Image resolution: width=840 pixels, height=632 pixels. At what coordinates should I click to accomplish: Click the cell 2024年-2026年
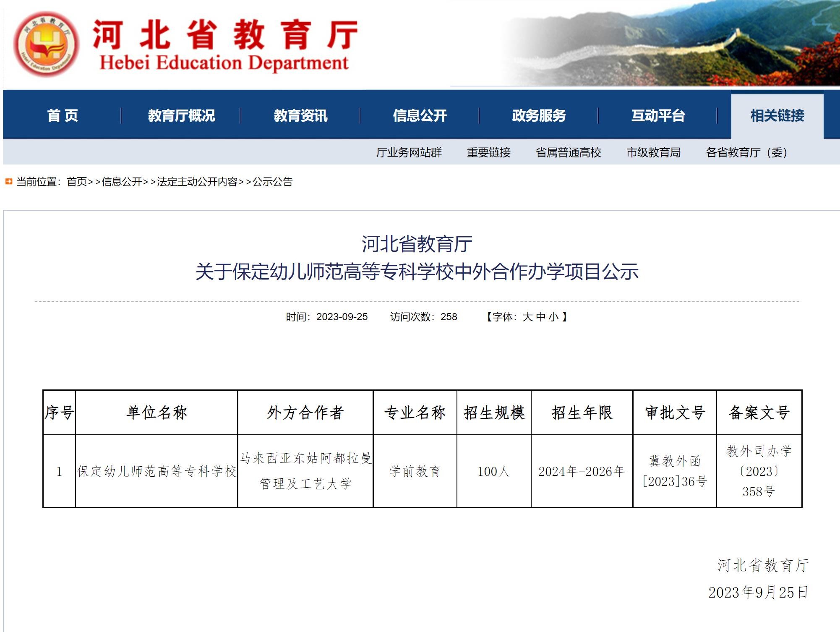tap(582, 471)
